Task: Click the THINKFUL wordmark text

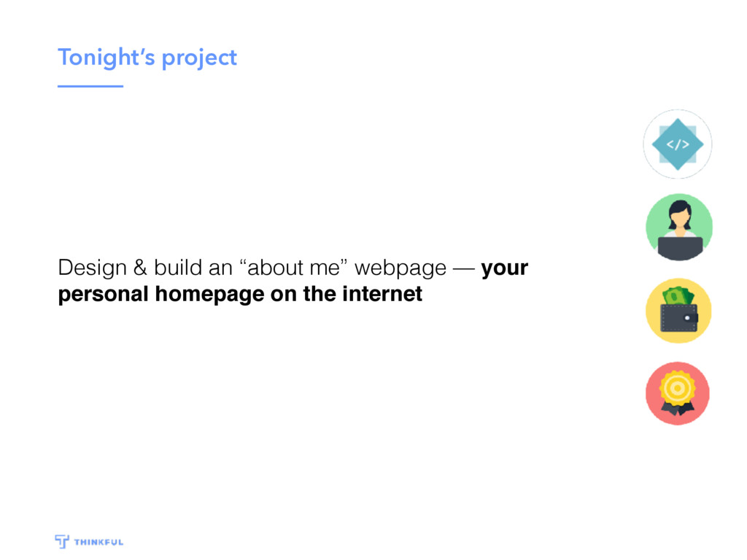Action: click(98, 542)
